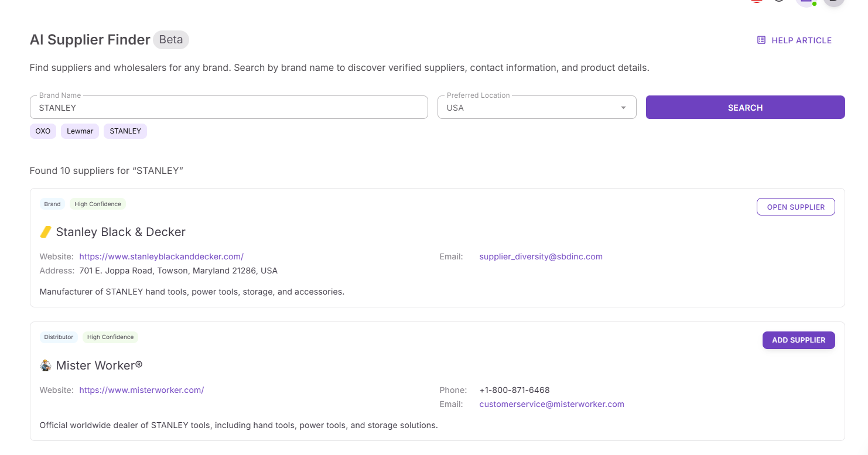The width and height of the screenshot is (868, 455).
Task: Open the misterworker.com website link
Action: point(141,390)
